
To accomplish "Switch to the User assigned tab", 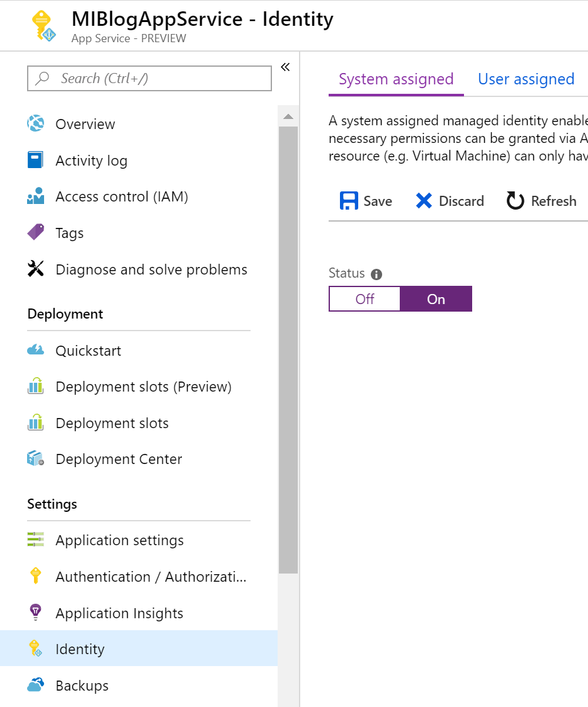I will 526,79.
